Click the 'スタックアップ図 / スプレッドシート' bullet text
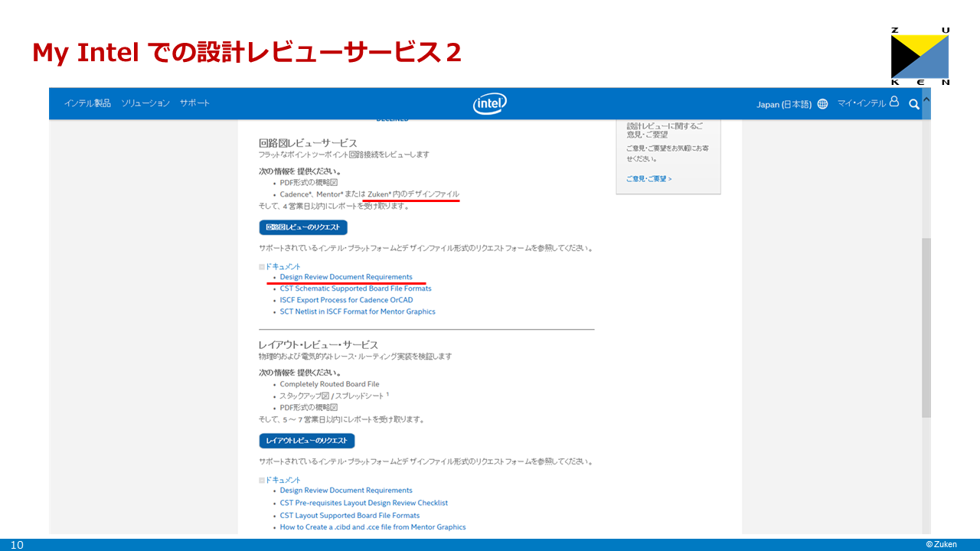This screenshot has height=551, width=980. (x=335, y=396)
